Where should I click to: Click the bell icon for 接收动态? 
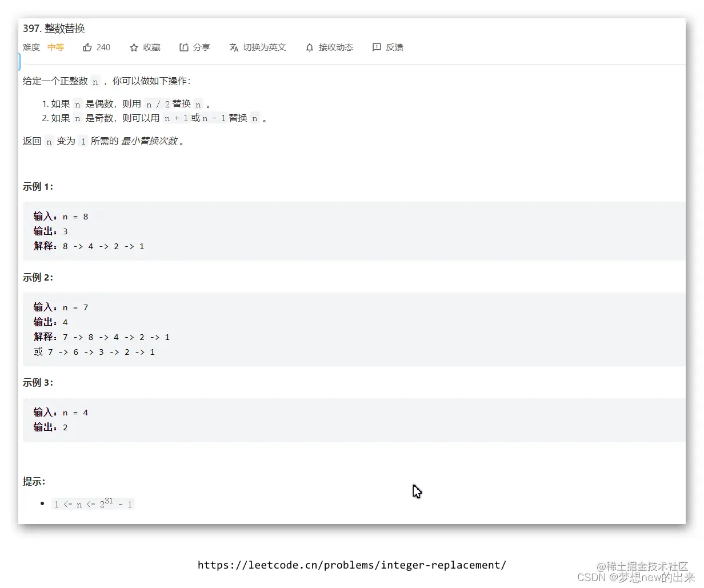[x=309, y=47]
